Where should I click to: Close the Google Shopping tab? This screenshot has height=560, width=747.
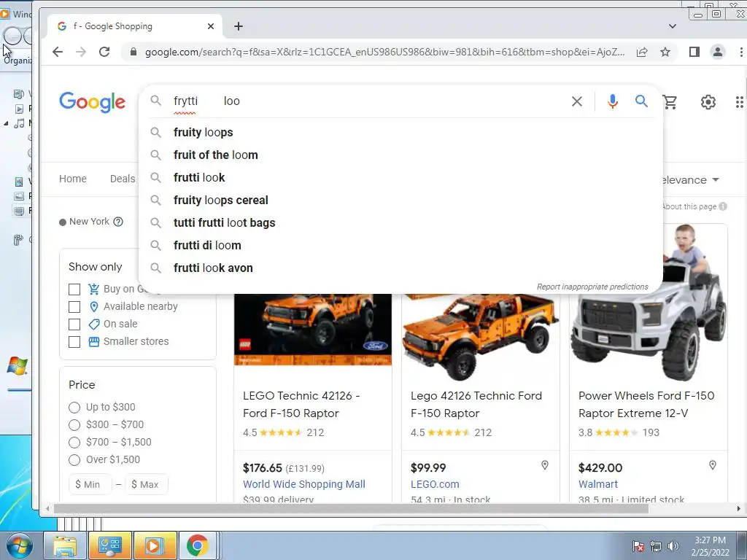click(x=211, y=26)
